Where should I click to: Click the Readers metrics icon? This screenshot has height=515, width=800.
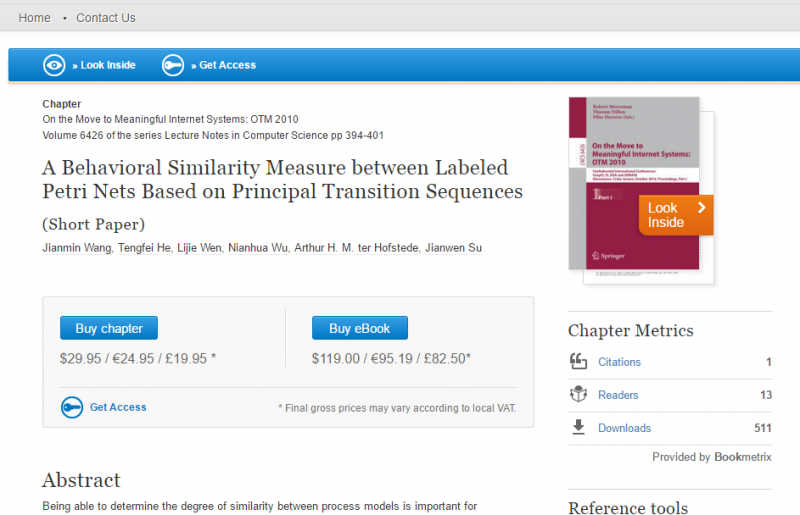click(578, 395)
